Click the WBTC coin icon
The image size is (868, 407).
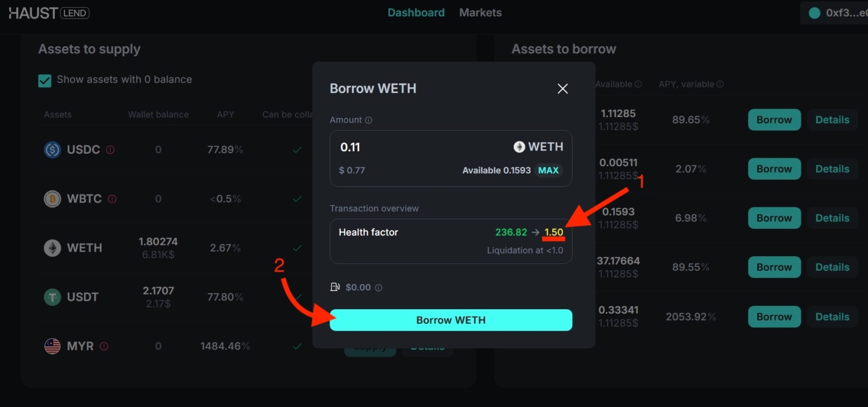coord(52,198)
